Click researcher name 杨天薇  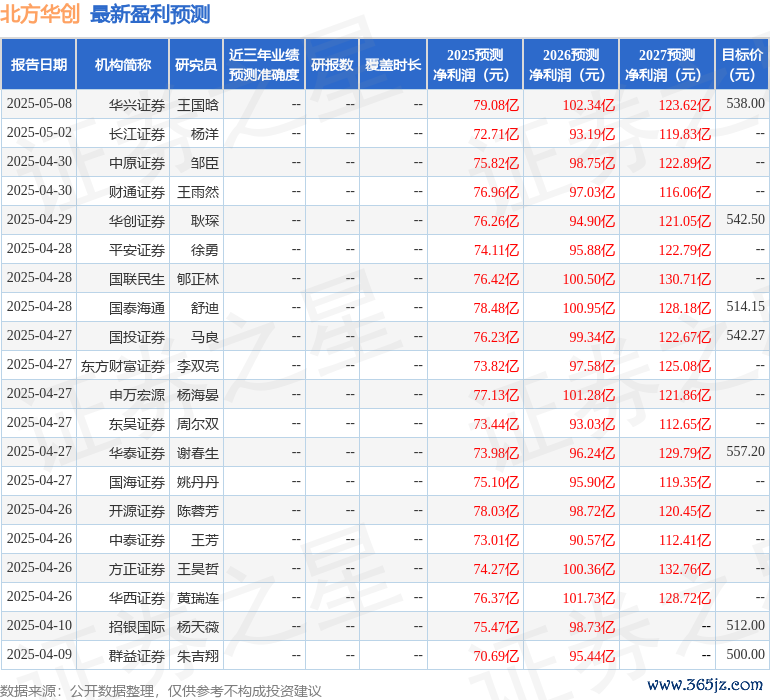point(197,626)
